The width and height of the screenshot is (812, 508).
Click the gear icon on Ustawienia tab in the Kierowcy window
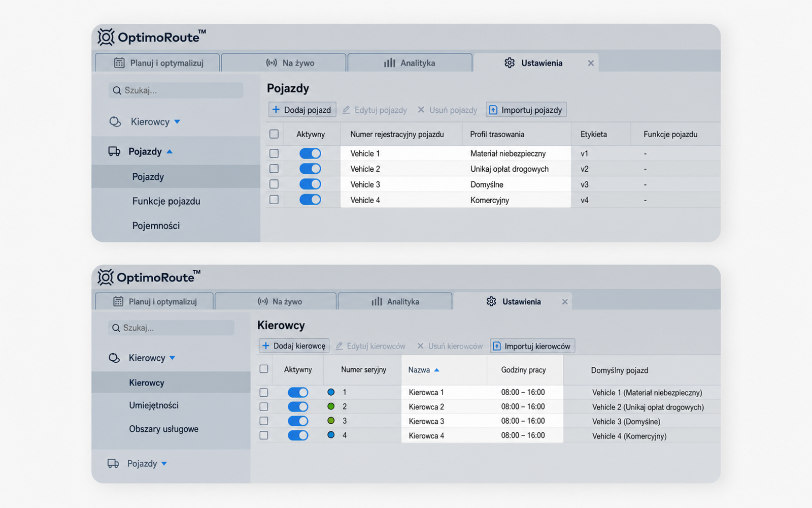coord(491,302)
